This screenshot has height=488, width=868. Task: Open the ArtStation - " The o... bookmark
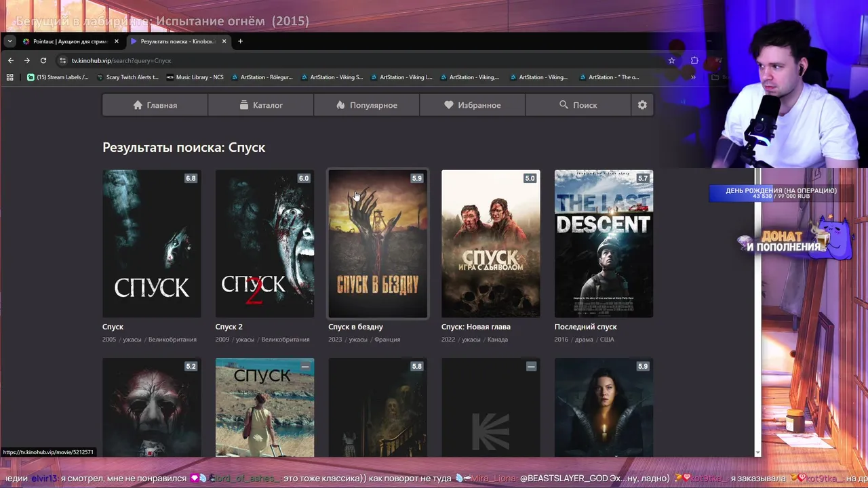click(x=610, y=77)
